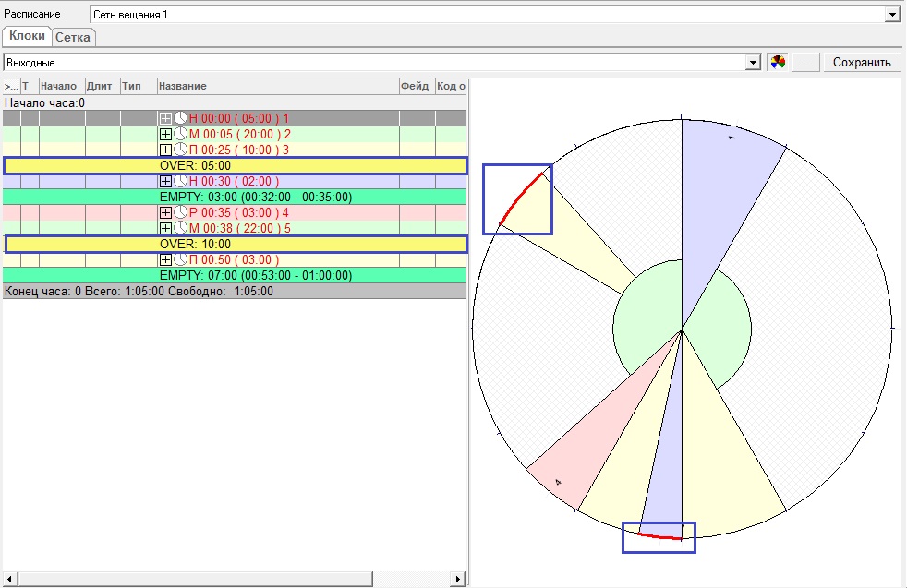This screenshot has height=588, width=907.
Task: Click the clock icon in row Н 00:30
Action: [180, 181]
